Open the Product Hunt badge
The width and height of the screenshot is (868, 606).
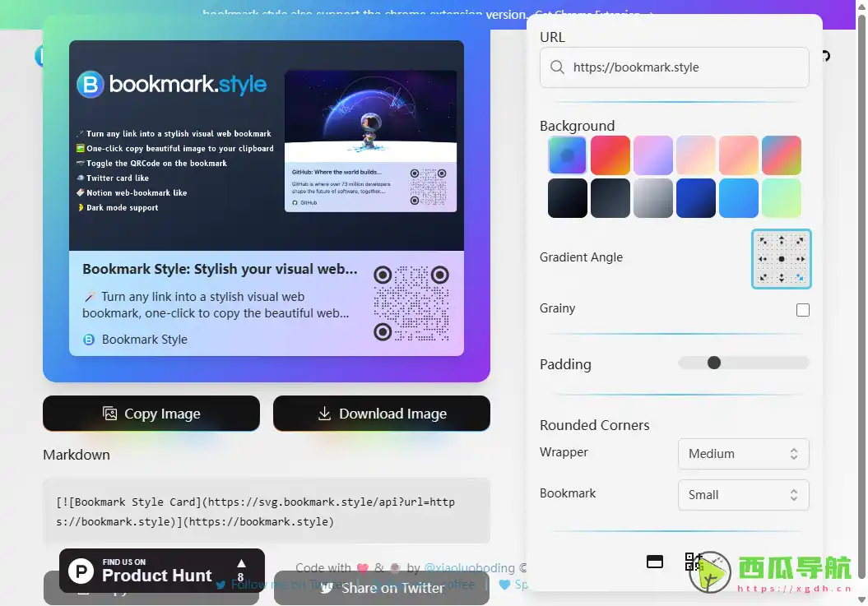click(161, 571)
